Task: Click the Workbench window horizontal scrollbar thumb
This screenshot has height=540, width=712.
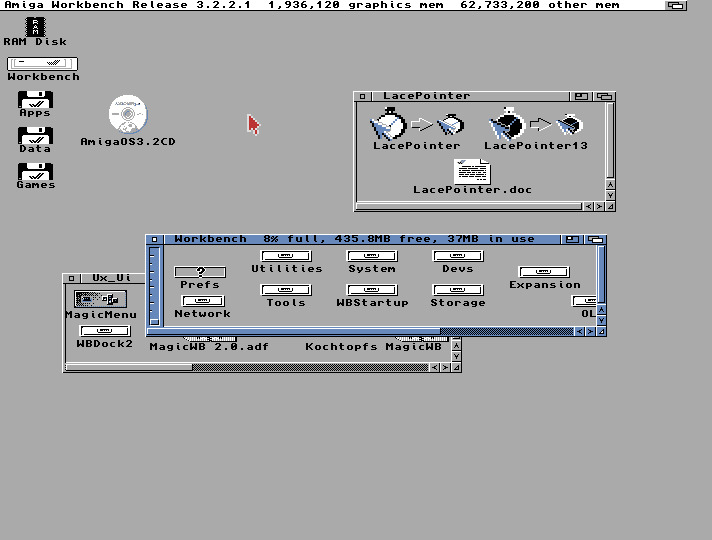Action: tap(294, 332)
